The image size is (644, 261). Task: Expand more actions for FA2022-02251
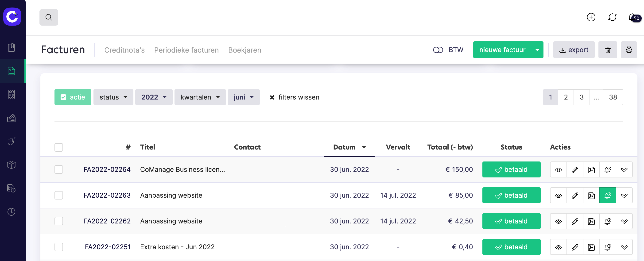pos(624,247)
